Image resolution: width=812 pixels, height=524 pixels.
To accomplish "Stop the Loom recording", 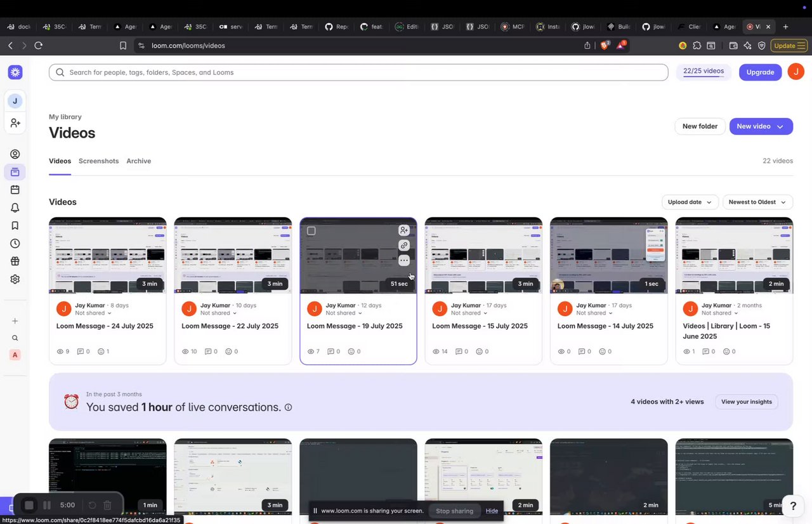I will pyautogui.click(x=29, y=506).
